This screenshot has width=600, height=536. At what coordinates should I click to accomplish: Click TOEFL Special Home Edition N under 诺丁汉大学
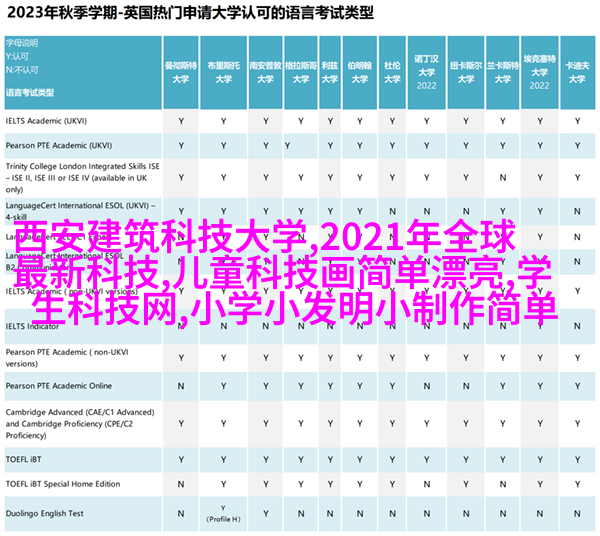(x=426, y=484)
